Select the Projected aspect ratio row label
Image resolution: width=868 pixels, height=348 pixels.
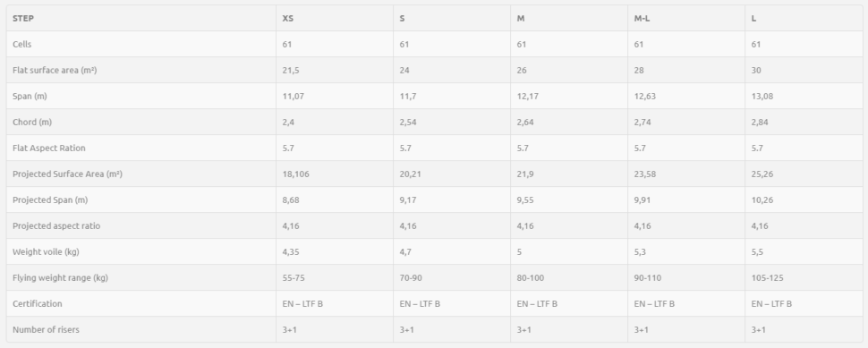[56, 225]
